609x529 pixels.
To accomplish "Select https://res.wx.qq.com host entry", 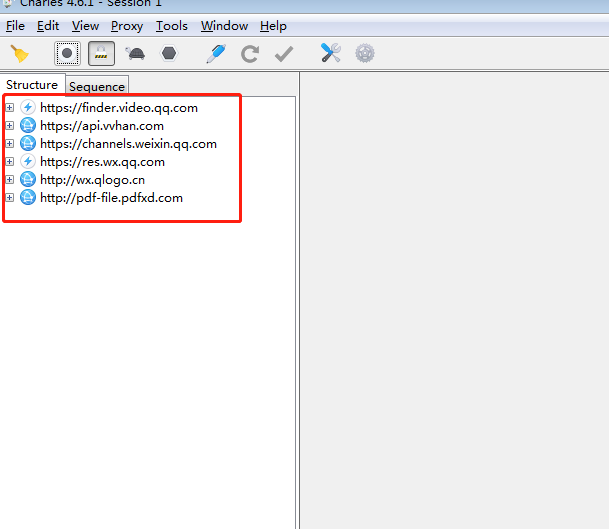I will point(102,162).
